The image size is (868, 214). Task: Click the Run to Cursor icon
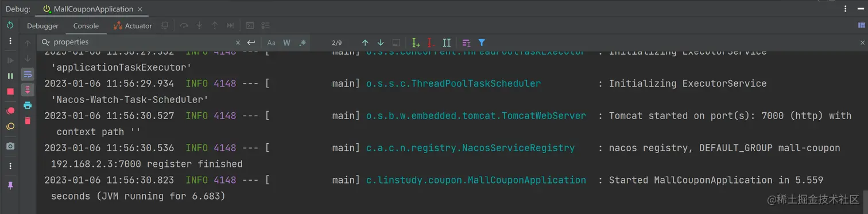click(x=230, y=25)
